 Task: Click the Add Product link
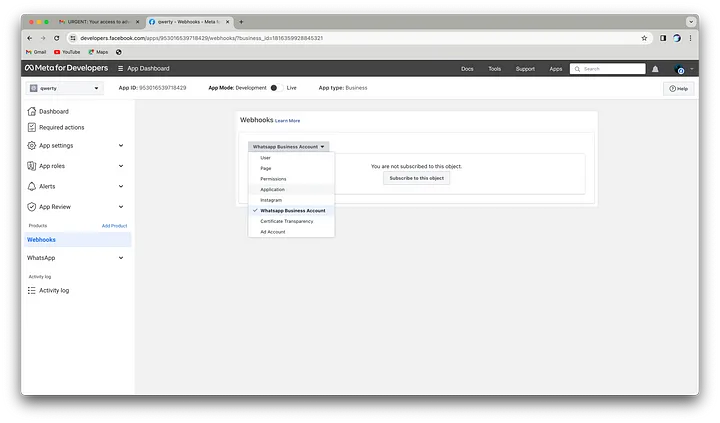[x=114, y=226]
